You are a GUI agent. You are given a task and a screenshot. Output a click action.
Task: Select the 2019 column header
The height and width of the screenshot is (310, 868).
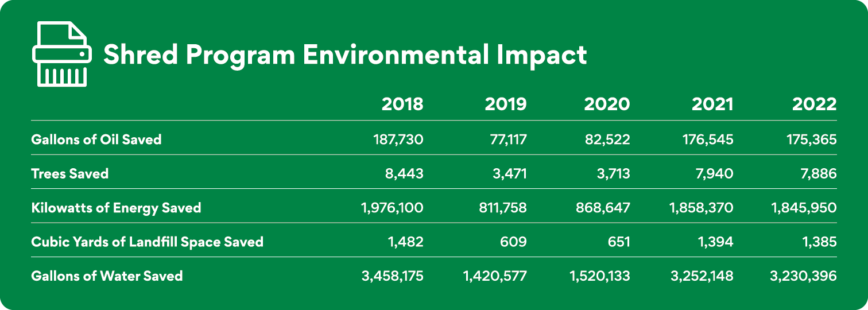tap(505, 104)
